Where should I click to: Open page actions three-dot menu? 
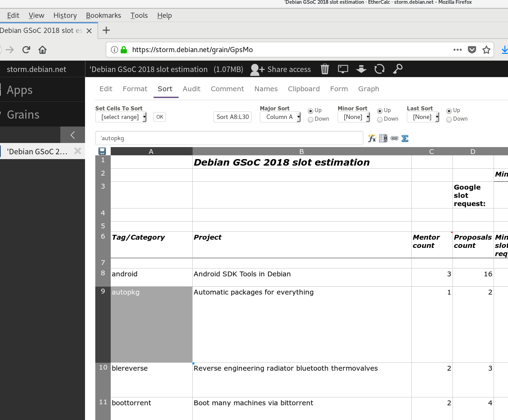click(x=457, y=50)
